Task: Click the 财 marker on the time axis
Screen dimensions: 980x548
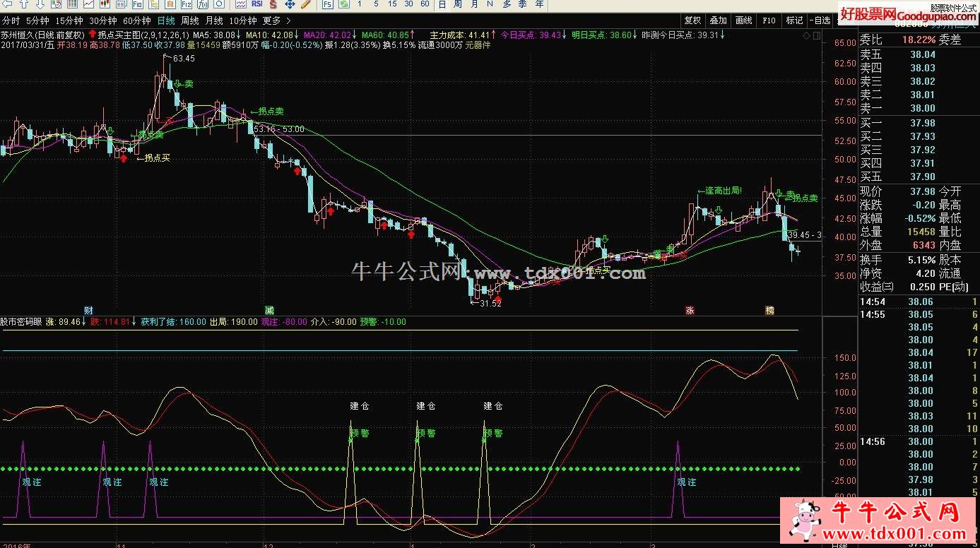Action: click(88, 310)
